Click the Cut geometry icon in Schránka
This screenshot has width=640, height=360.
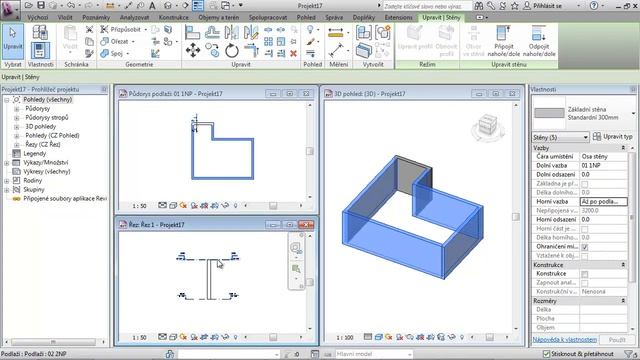pos(89,29)
